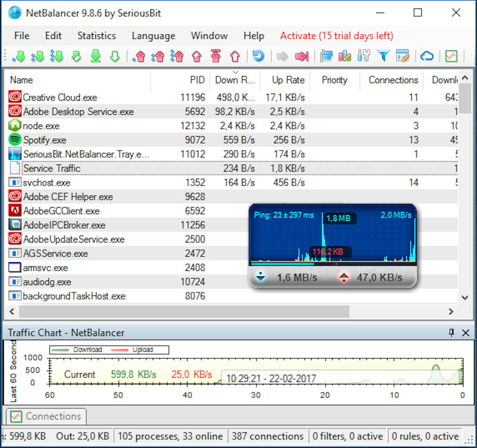Viewport: 477px width, 448px height.
Task: Open the Statistics menu
Action: 96,36
